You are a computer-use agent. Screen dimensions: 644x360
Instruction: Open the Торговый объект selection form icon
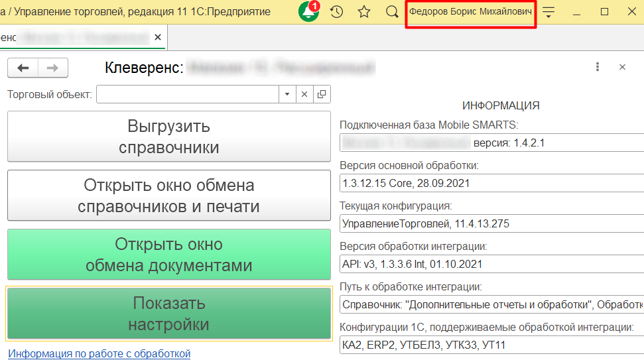click(x=322, y=94)
